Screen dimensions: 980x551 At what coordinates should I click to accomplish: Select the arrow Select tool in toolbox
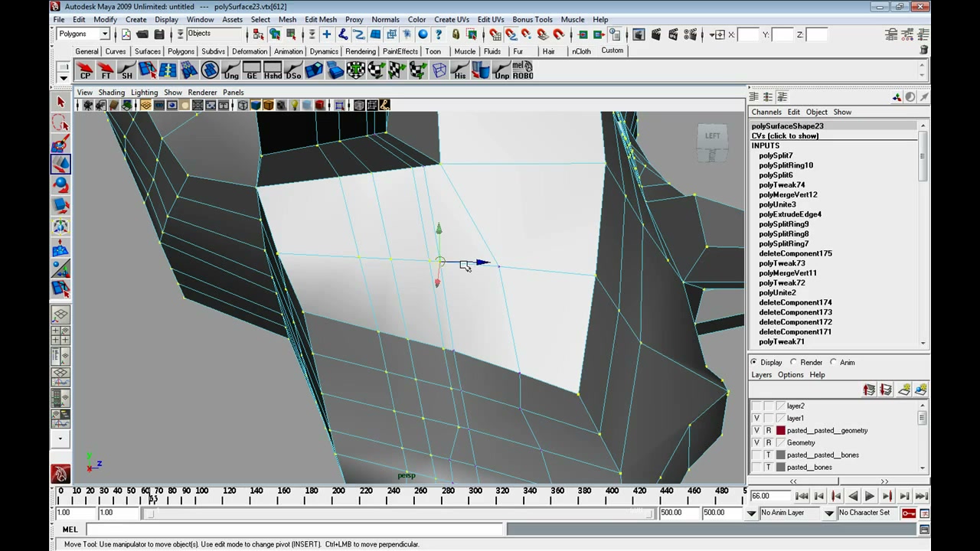60,102
